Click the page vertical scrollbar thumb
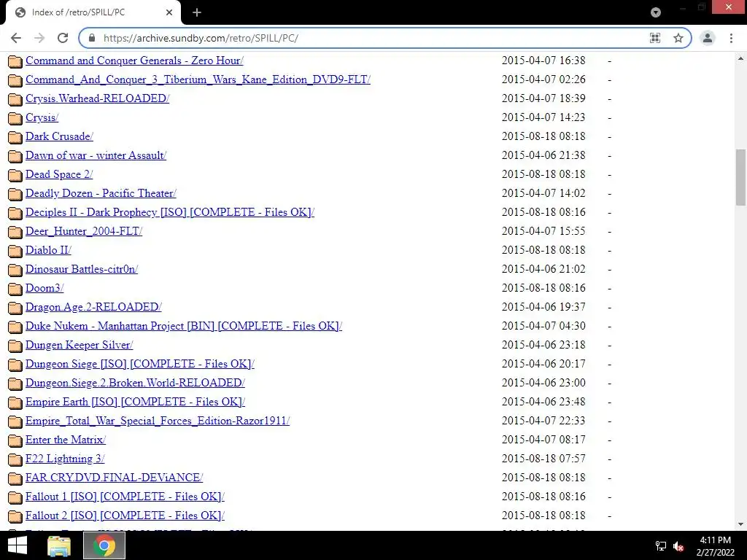This screenshot has width=747, height=560. click(x=740, y=177)
